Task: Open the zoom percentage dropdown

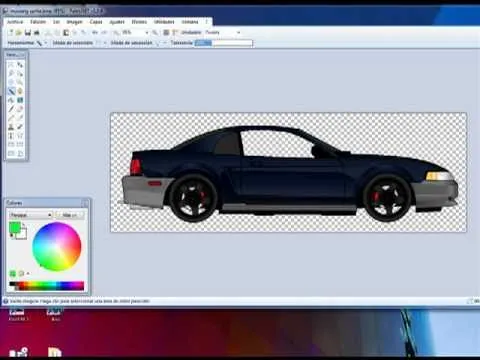Action: tap(146, 32)
